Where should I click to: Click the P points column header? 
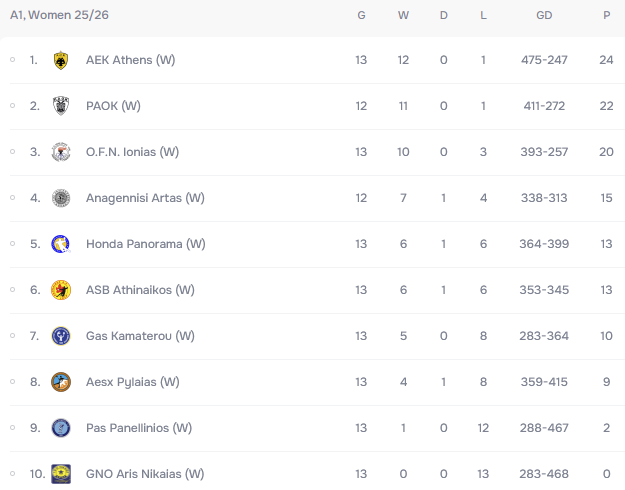pos(606,16)
